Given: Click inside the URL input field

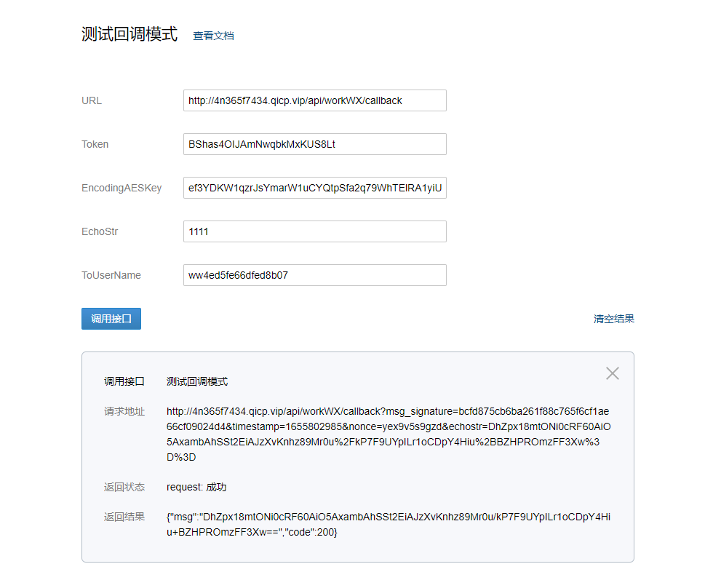Looking at the screenshot, I should tap(314, 100).
